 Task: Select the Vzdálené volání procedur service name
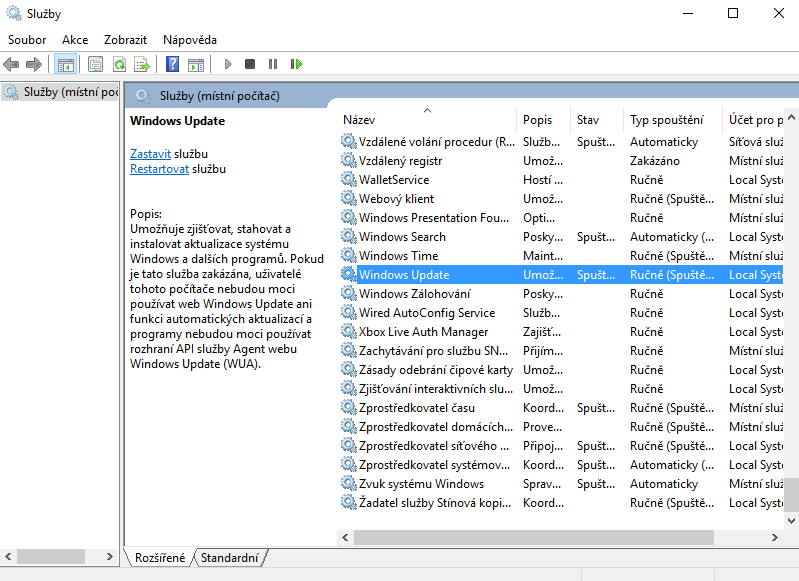pos(437,142)
